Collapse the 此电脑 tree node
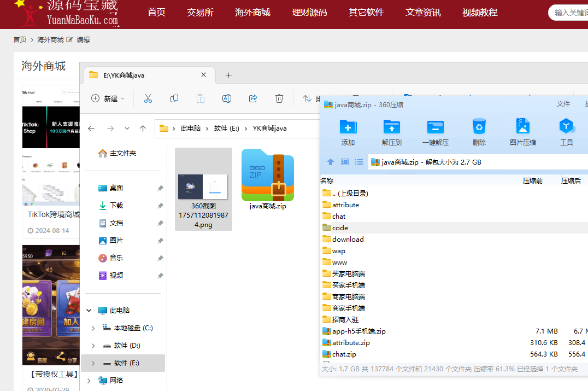The height and width of the screenshot is (391, 588). pyautogui.click(x=89, y=311)
